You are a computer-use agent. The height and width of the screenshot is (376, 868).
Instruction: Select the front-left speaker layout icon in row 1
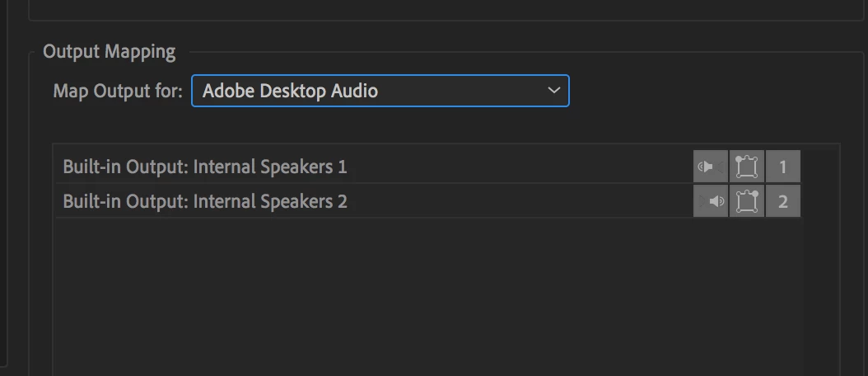[x=747, y=167]
